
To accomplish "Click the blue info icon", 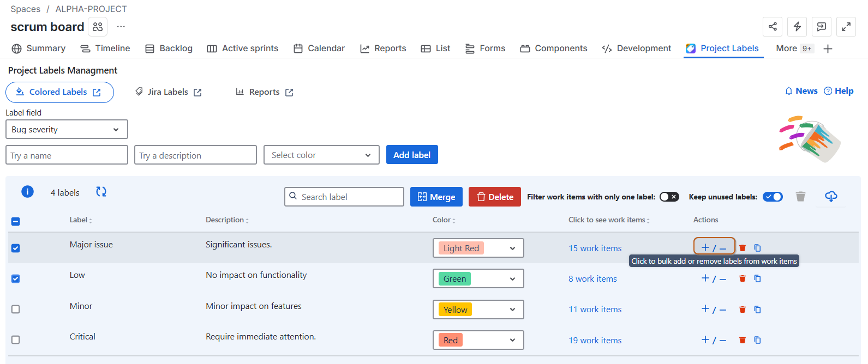I will coord(27,192).
